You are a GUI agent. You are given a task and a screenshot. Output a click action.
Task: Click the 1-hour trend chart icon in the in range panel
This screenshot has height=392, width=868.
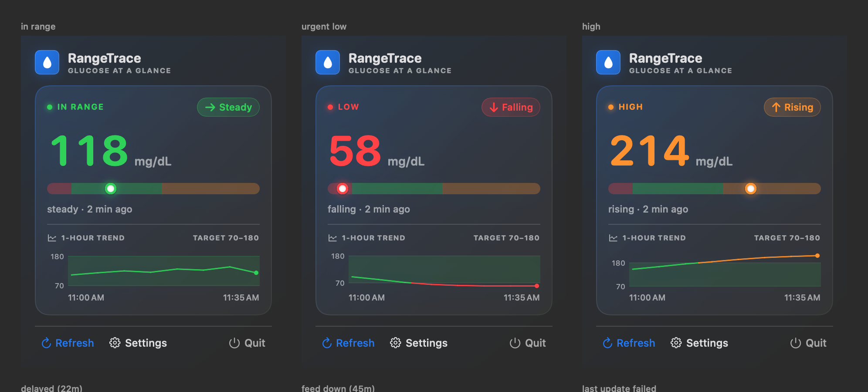coord(52,238)
